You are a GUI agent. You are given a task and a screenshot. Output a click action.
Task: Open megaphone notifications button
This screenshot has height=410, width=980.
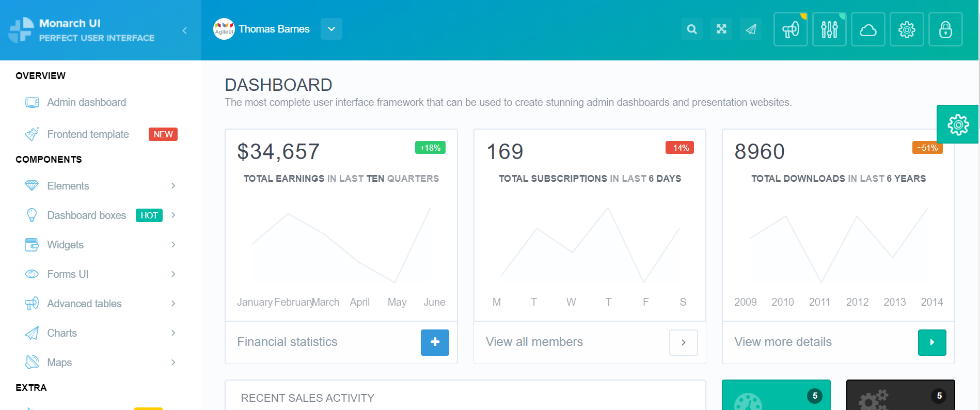pyautogui.click(x=791, y=29)
